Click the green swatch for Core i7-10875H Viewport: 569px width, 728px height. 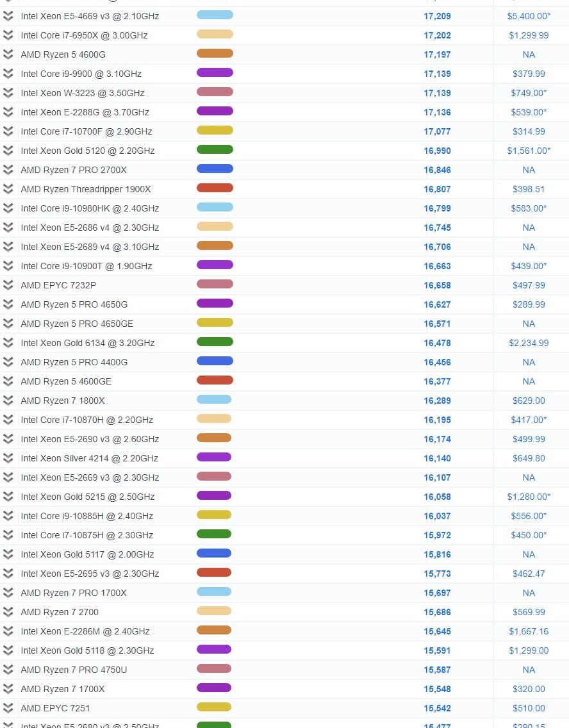214,534
